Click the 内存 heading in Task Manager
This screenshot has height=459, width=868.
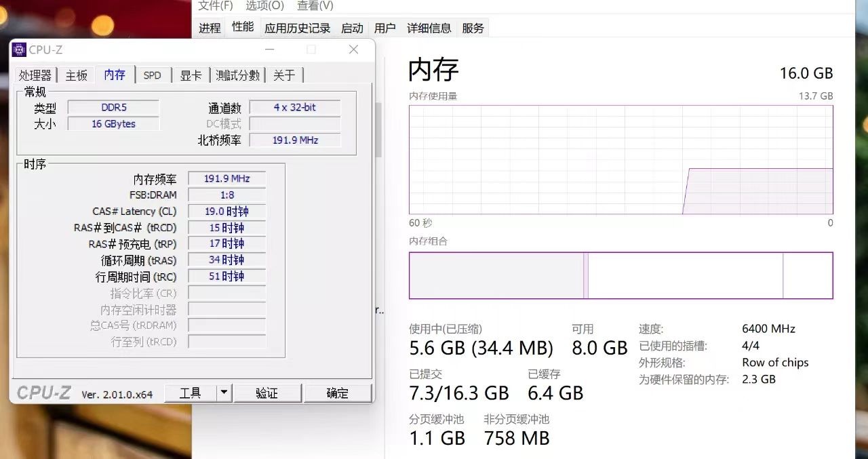(433, 70)
